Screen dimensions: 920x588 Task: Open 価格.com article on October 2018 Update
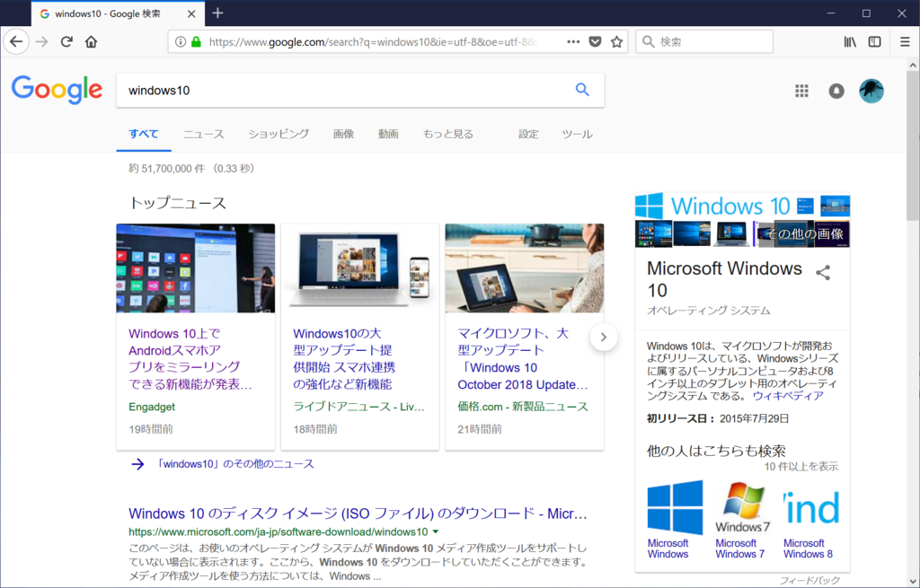(x=523, y=359)
